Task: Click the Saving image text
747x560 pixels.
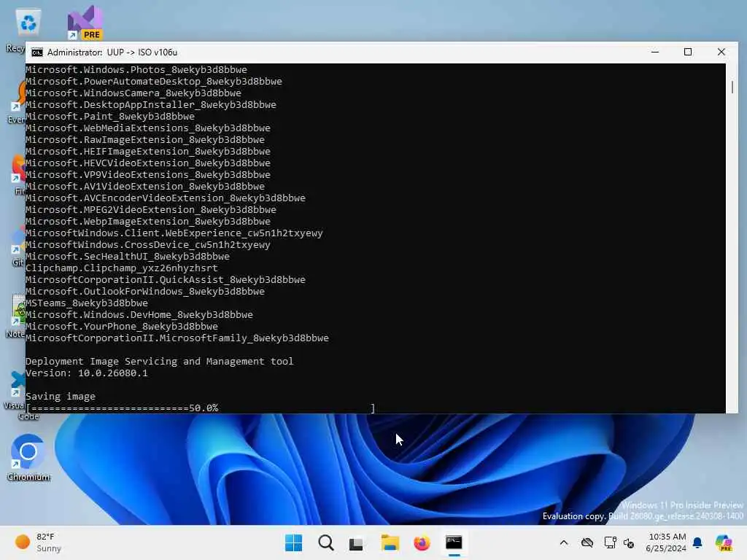Action: click(x=61, y=397)
